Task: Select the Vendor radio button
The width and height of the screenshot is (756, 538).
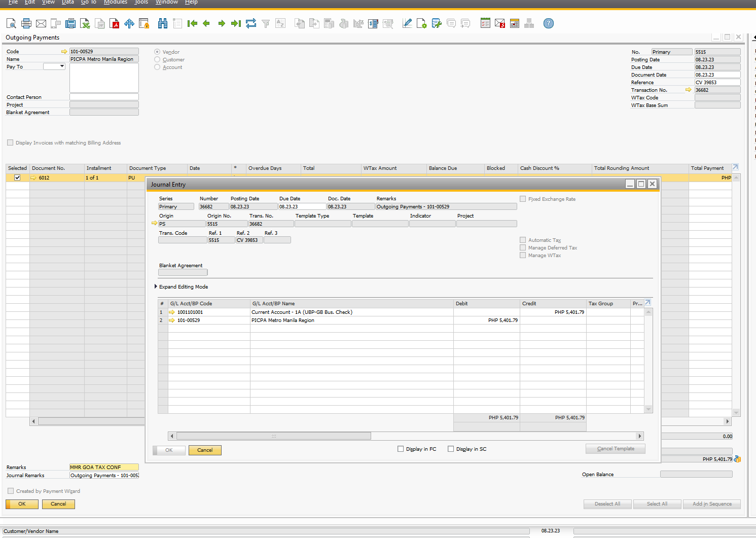Action: (x=157, y=52)
